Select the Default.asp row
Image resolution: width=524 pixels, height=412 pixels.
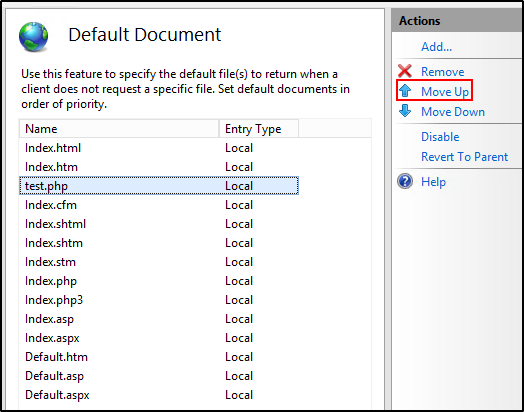(159, 376)
